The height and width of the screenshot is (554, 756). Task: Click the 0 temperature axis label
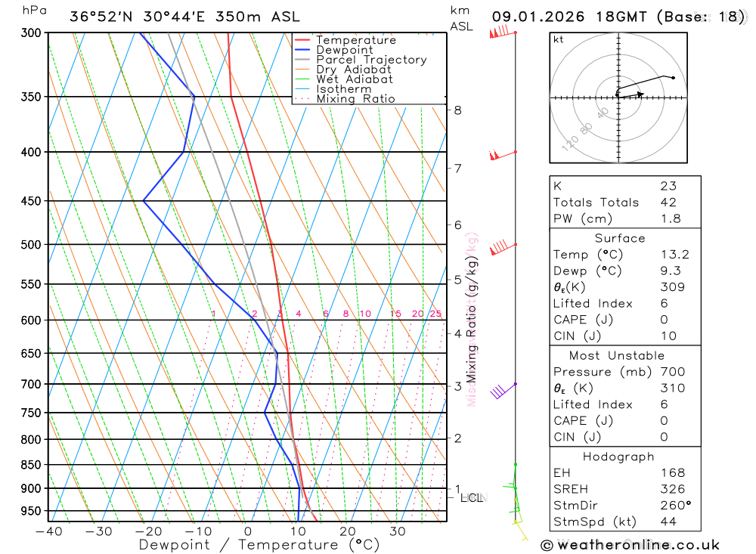[248, 531]
